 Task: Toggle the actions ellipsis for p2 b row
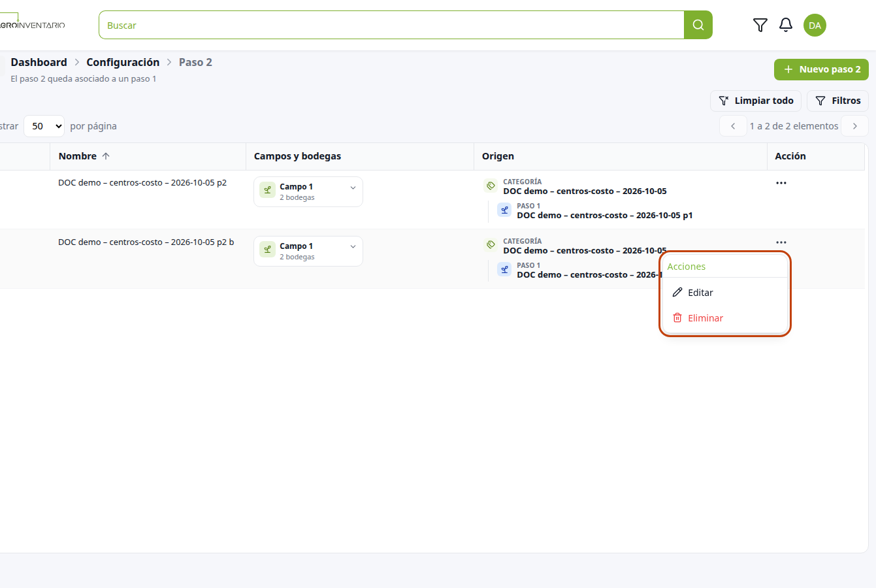781,242
